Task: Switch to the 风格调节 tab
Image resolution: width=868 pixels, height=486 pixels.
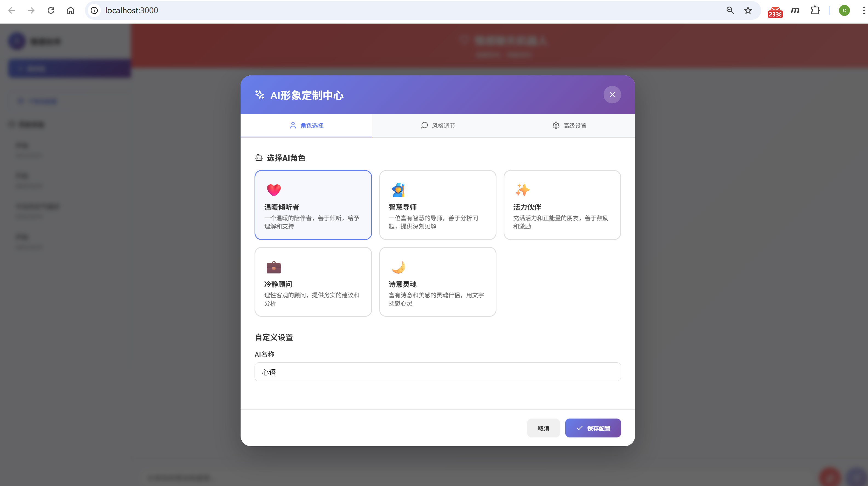Action: (x=438, y=125)
